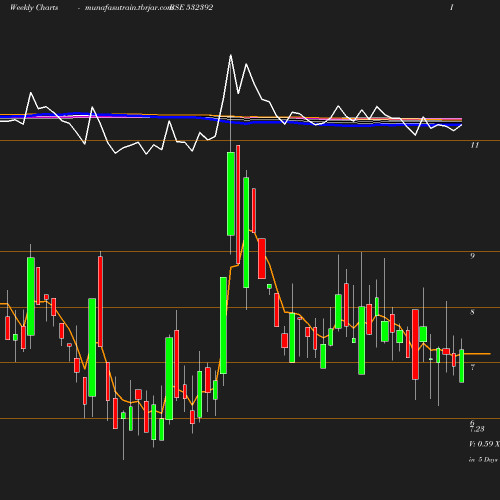Click the "7.23" closing price value
Viewport: 500px width, 500px height.
pos(477,429)
